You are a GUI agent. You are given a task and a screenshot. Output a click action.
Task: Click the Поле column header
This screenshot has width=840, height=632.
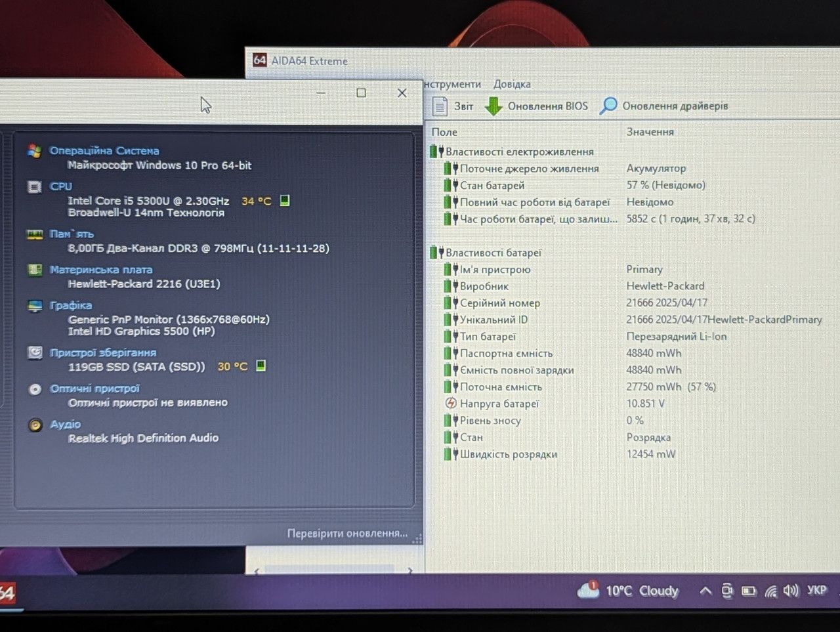click(444, 132)
